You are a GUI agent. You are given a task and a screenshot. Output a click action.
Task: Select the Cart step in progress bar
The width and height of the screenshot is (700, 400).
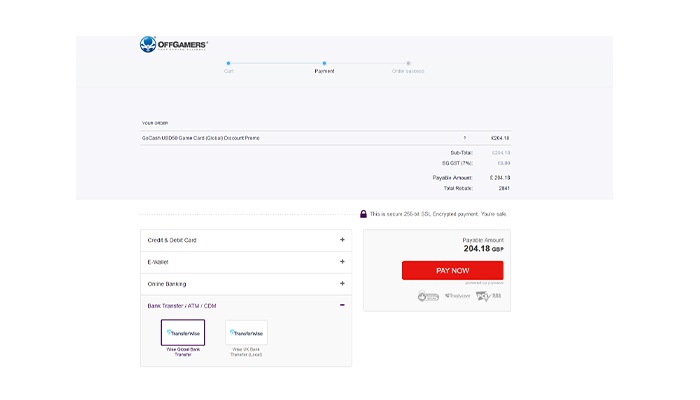[x=229, y=67]
